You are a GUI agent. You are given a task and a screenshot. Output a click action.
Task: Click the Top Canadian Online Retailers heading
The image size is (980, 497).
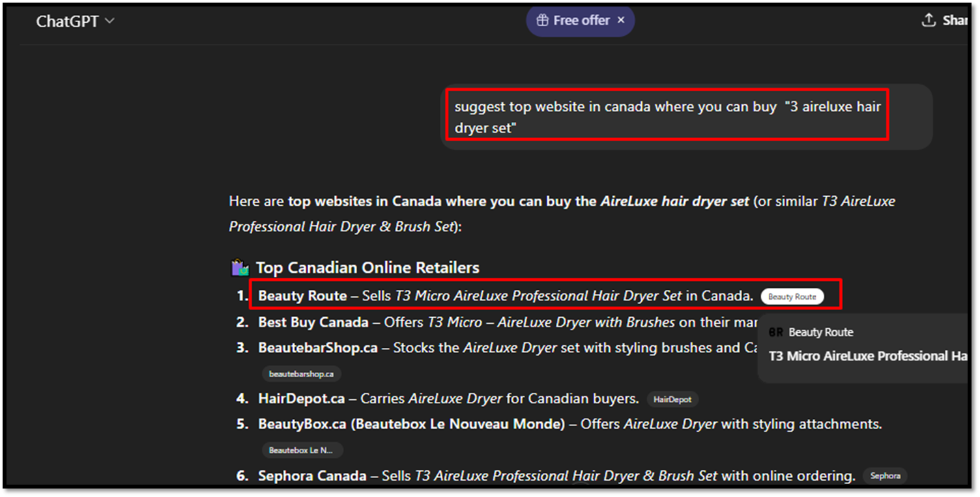pyautogui.click(x=367, y=268)
